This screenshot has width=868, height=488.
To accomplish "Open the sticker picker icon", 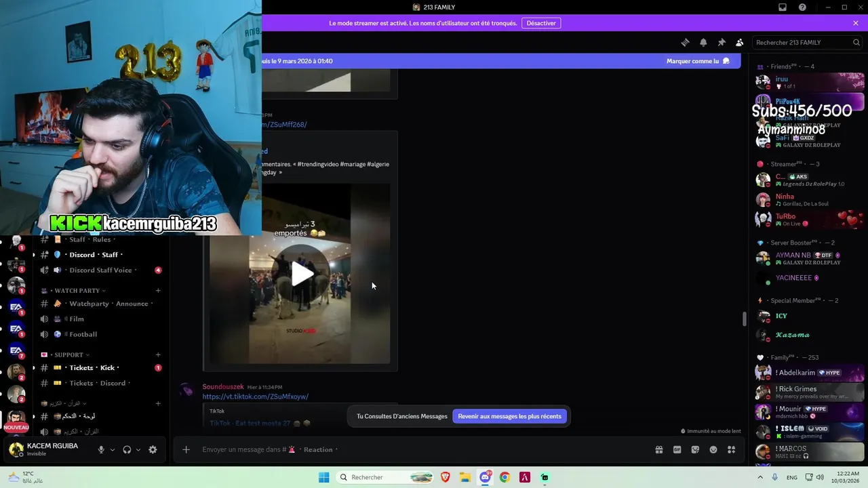I will click(695, 449).
